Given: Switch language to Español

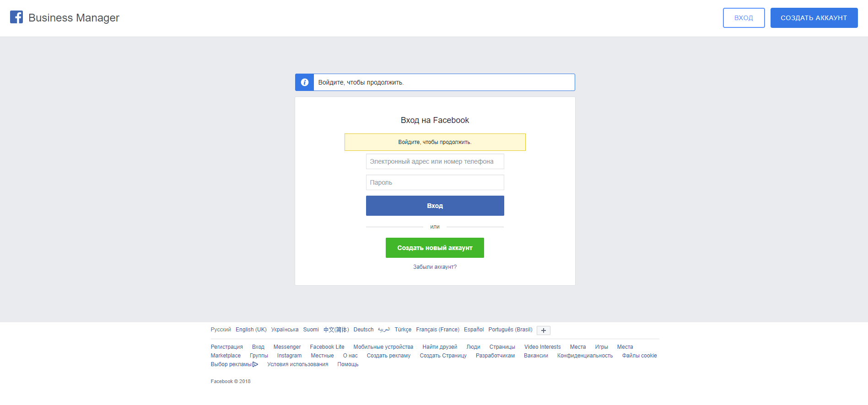Looking at the screenshot, I should [x=474, y=330].
